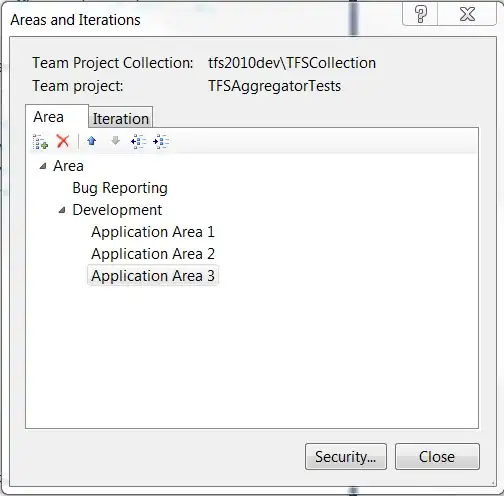
Task: Select the Bug Reporting area
Action: point(120,188)
